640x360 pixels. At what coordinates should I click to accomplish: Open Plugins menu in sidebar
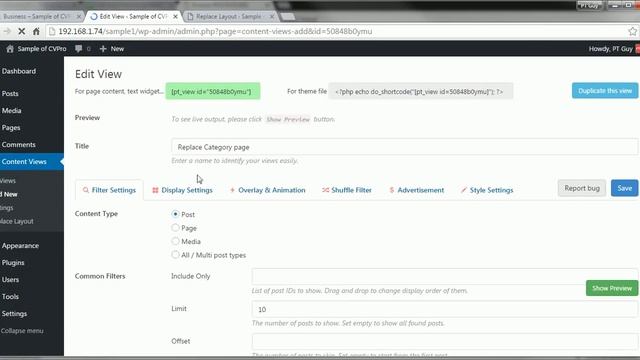[x=13, y=262]
